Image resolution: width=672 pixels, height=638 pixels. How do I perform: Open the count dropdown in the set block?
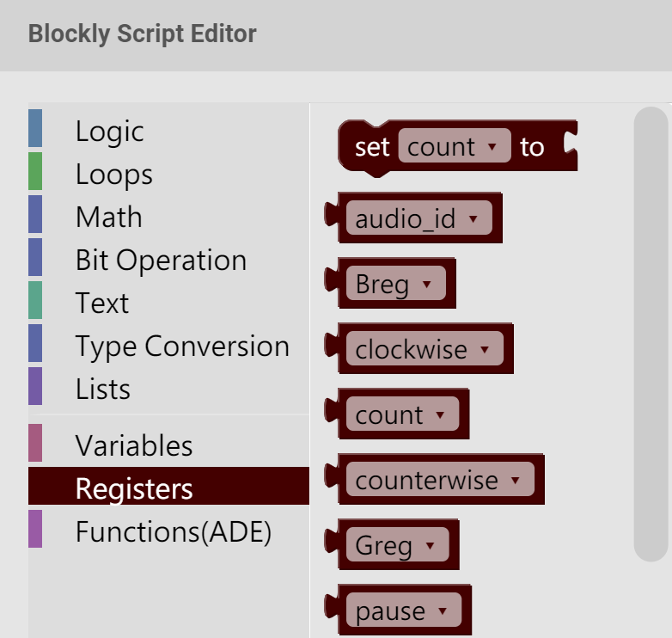pos(455,146)
